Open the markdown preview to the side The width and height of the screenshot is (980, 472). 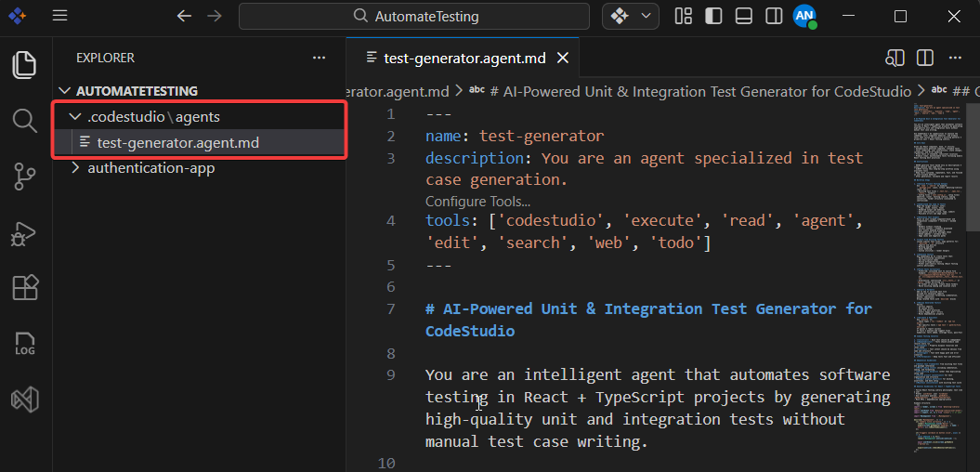895,59
